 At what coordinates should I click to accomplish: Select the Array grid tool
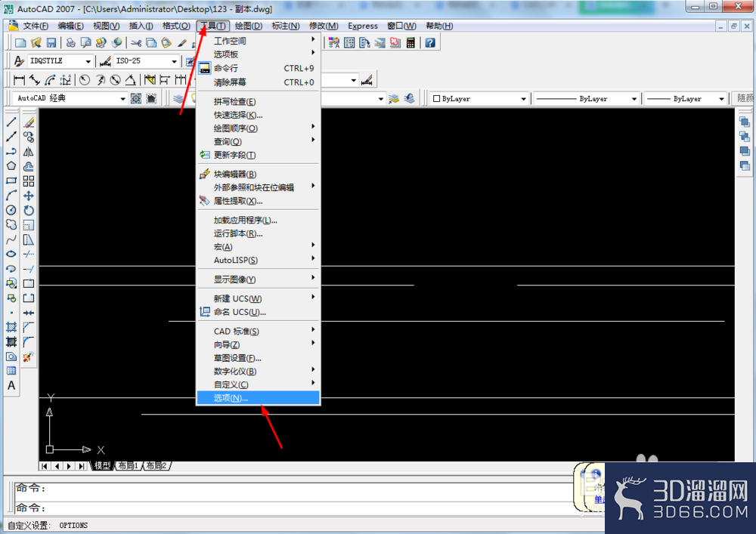29,181
